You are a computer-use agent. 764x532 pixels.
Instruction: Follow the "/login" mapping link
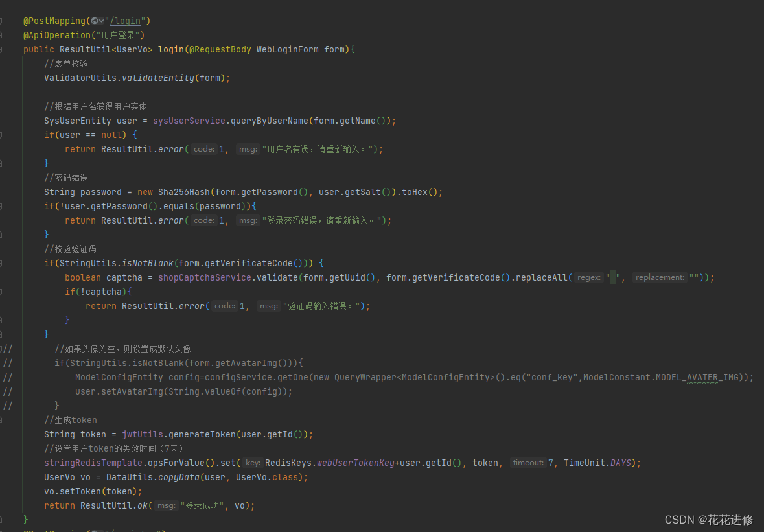(x=125, y=21)
